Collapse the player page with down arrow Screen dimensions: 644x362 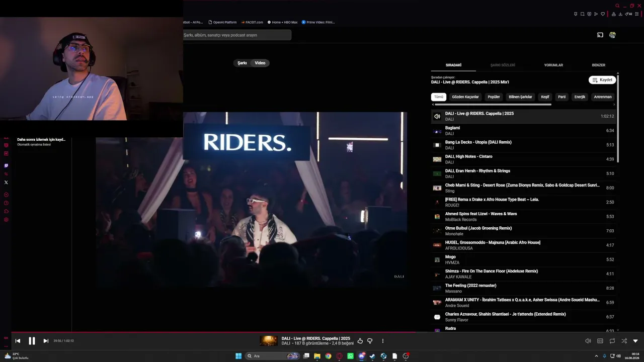[635, 341]
